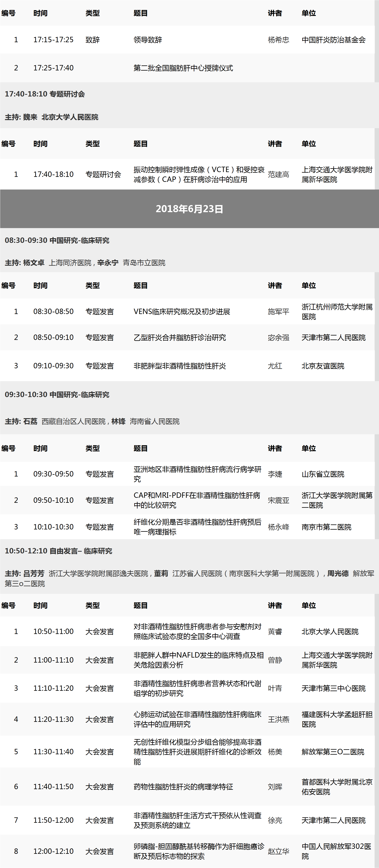
Task: Click 北京友谊医院 cell
Action: click(x=323, y=366)
